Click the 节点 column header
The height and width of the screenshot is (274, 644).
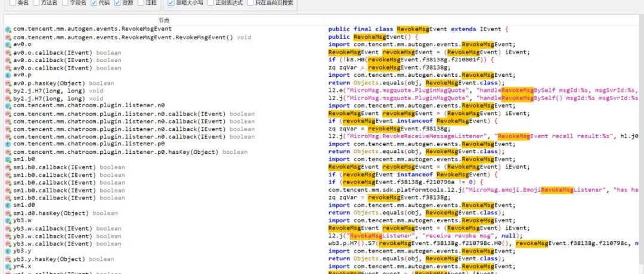(164, 20)
